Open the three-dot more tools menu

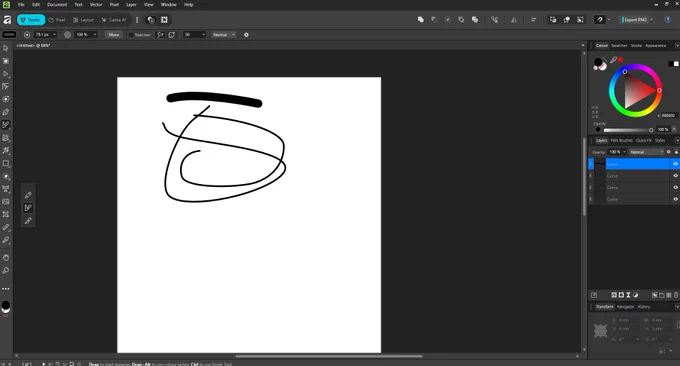click(6, 288)
